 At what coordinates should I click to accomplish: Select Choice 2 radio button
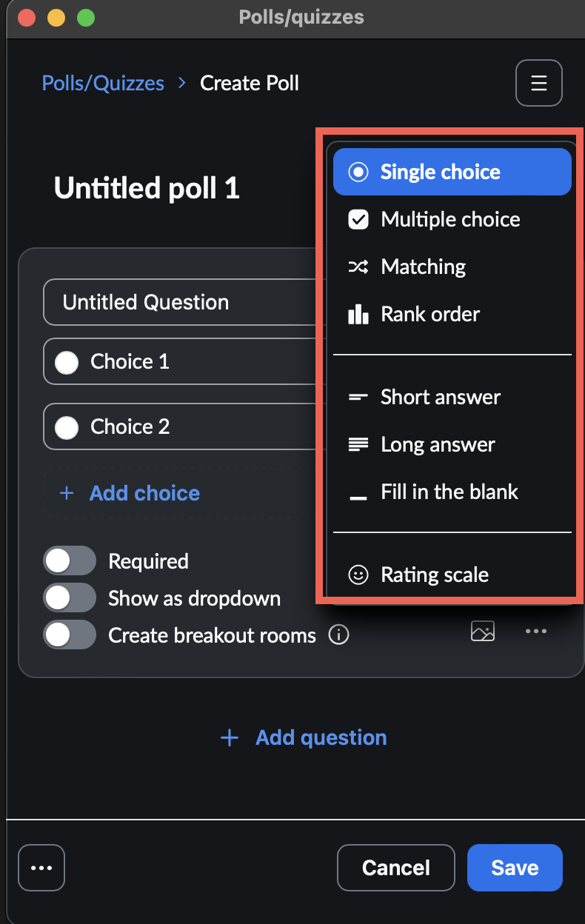[x=67, y=426]
